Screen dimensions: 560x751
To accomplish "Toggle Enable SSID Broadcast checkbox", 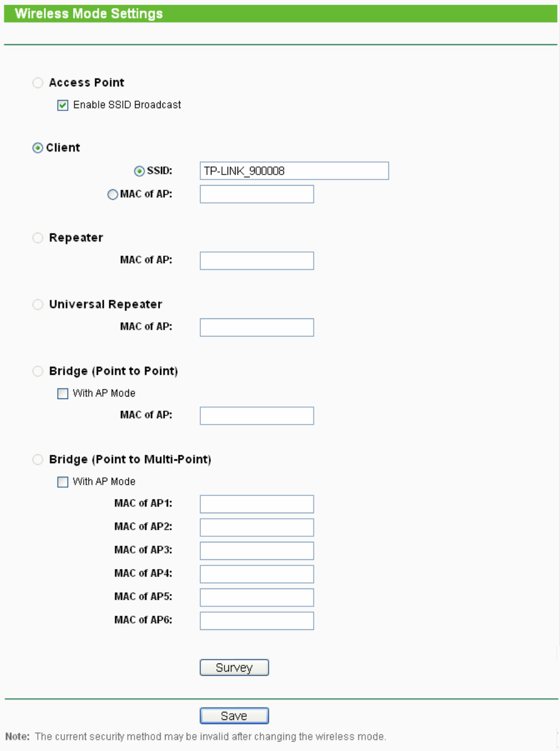I will coord(63,106).
